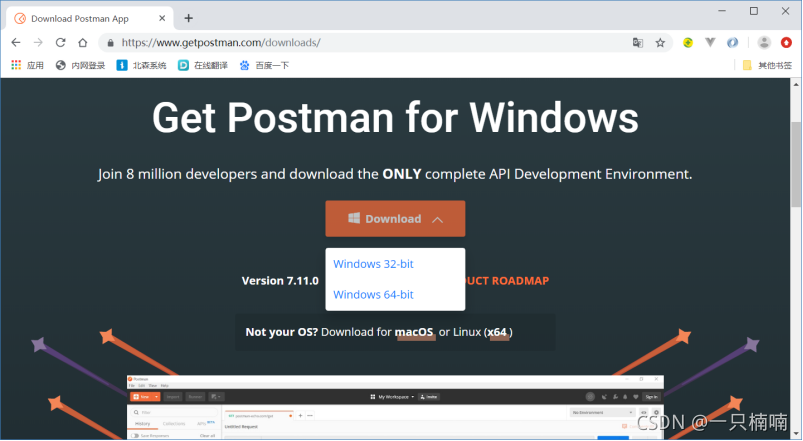Open the 其他书签 bookmarks folder

[x=767, y=65]
